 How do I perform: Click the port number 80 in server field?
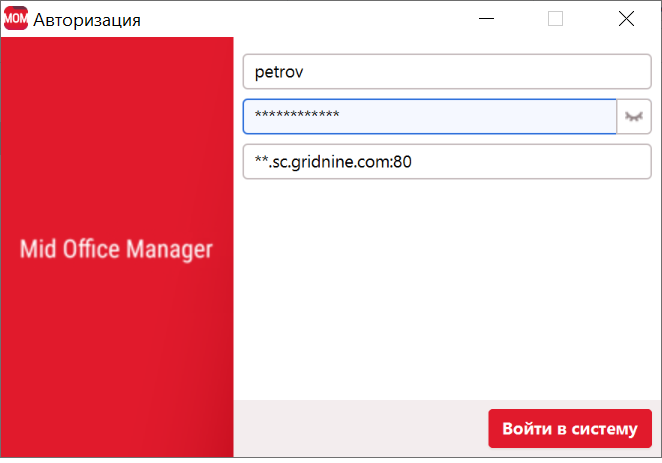(x=403, y=162)
